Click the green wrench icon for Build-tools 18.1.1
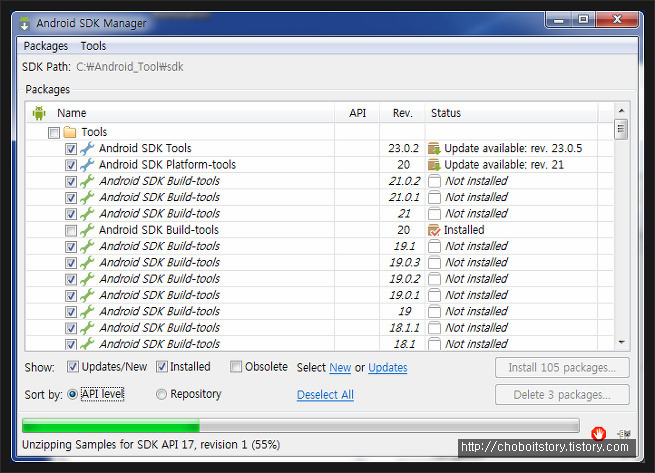The height and width of the screenshot is (473, 655). (87, 328)
